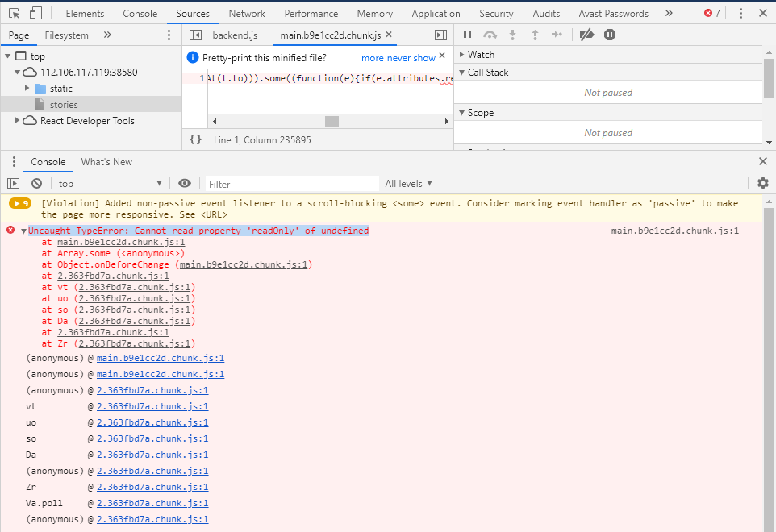The height and width of the screenshot is (532, 776).
Task: Open the Application tab
Action: tap(436, 14)
